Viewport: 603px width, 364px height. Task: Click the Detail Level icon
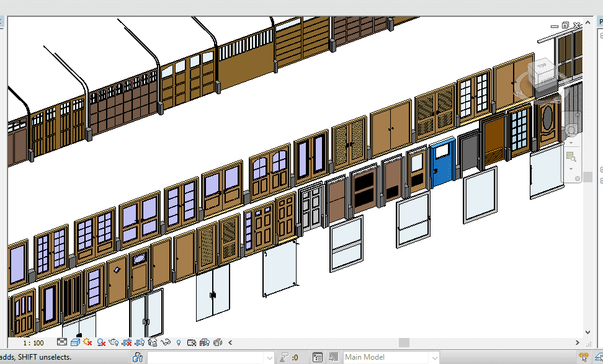click(x=62, y=342)
